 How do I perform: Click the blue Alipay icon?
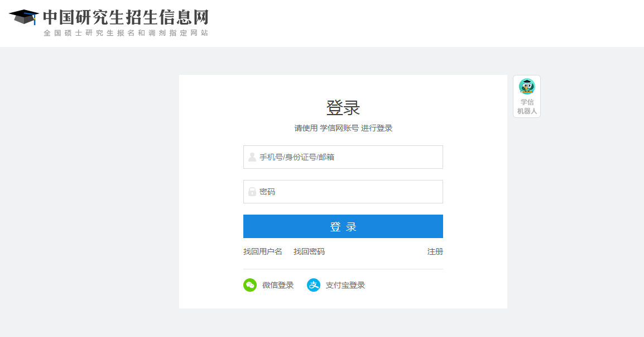click(314, 285)
